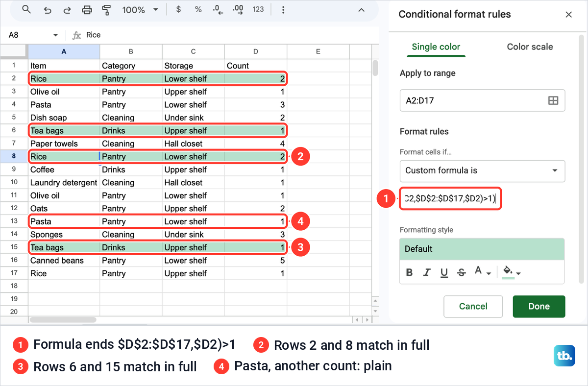Open the name box dropdown arrow

55,35
